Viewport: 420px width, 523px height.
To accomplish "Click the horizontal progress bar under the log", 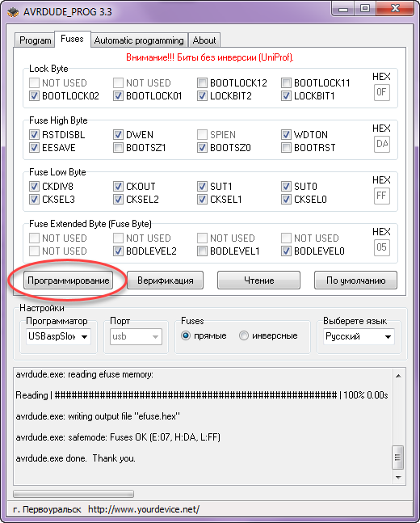I will click(73, 493).
